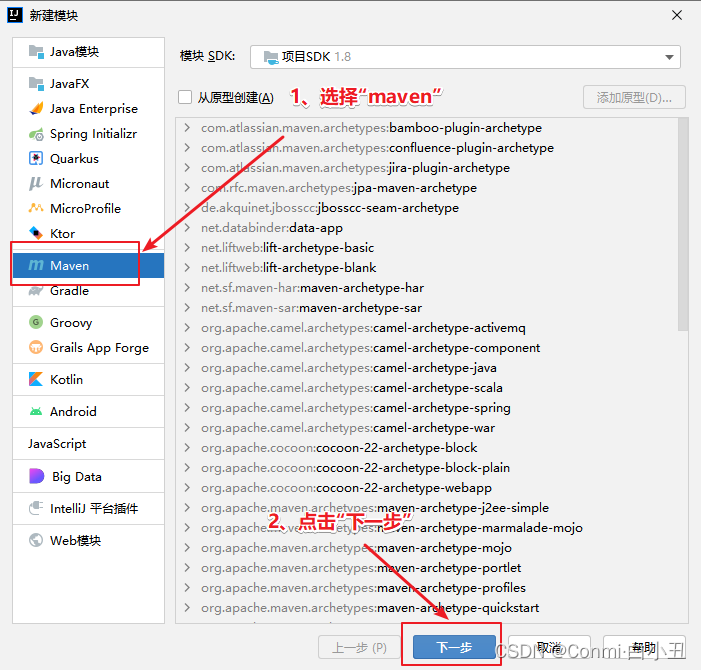Select Java Enterprise module type
Screen dimensions: 701x670
click(x=89, y=109)
